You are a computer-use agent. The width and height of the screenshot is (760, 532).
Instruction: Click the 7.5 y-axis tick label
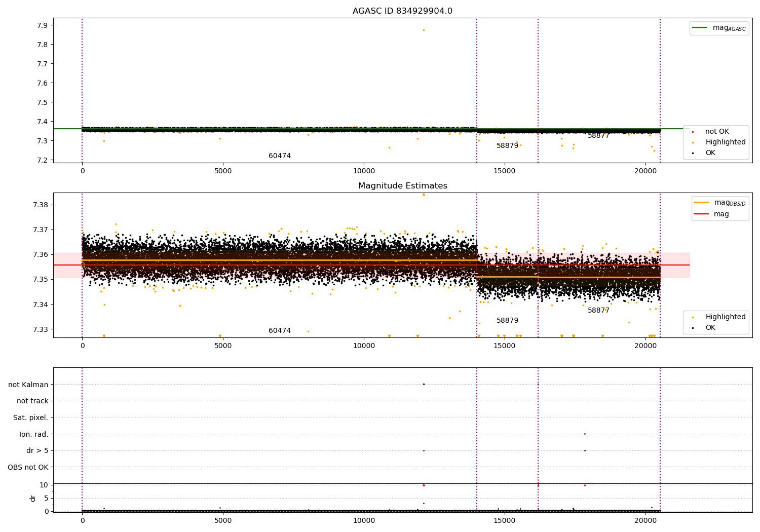(43, 102)
